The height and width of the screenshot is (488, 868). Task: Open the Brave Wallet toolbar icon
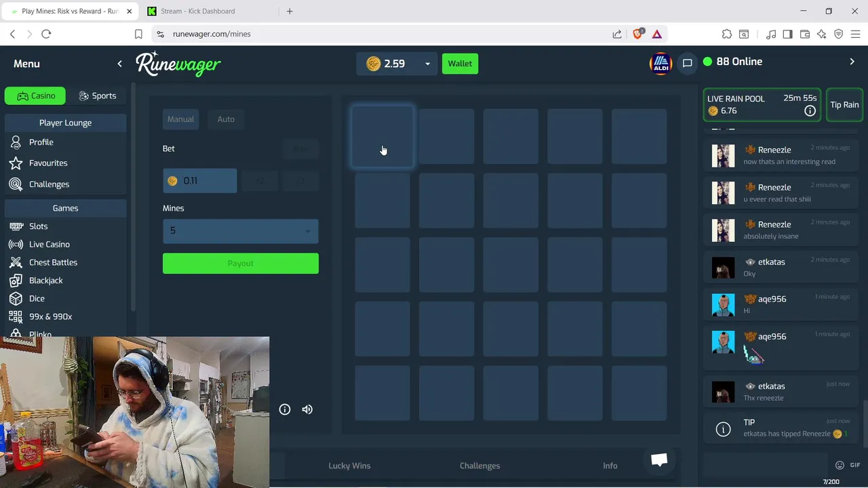pos(805,34)
